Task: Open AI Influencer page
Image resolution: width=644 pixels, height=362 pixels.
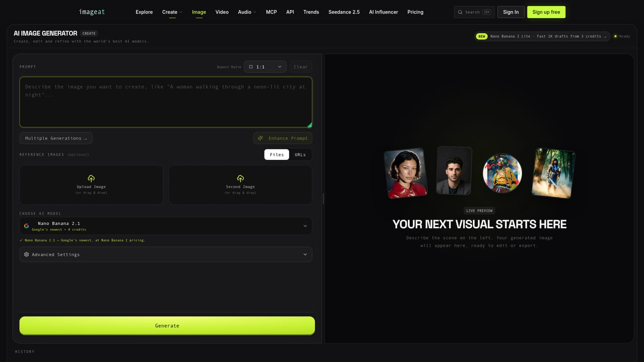Action: coord(383,12)
